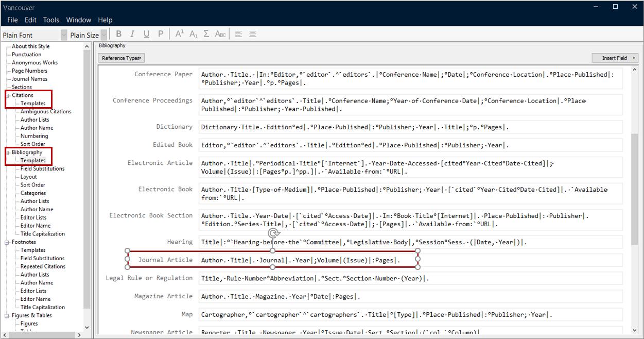Apply subscript formatting
The height and width of the screenshot is (339, 644).
(x=194, y=34)
